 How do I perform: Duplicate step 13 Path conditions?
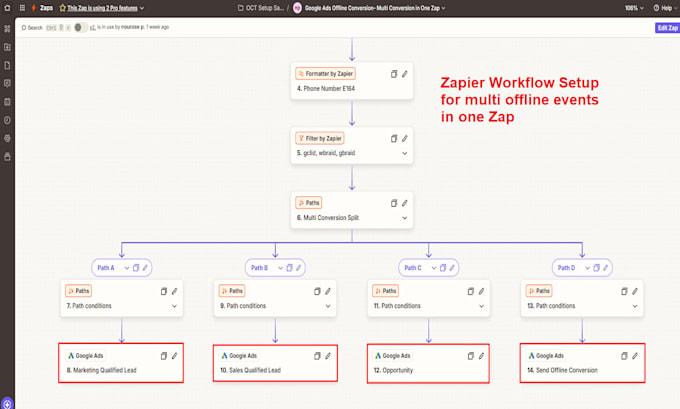click(x=624, y=291)
